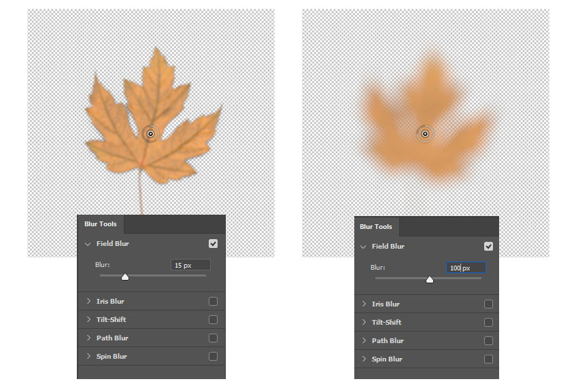The image size is (578, 392).
Task: Enable Path Blur checkbox in left panel
Action: pos(213,338)
